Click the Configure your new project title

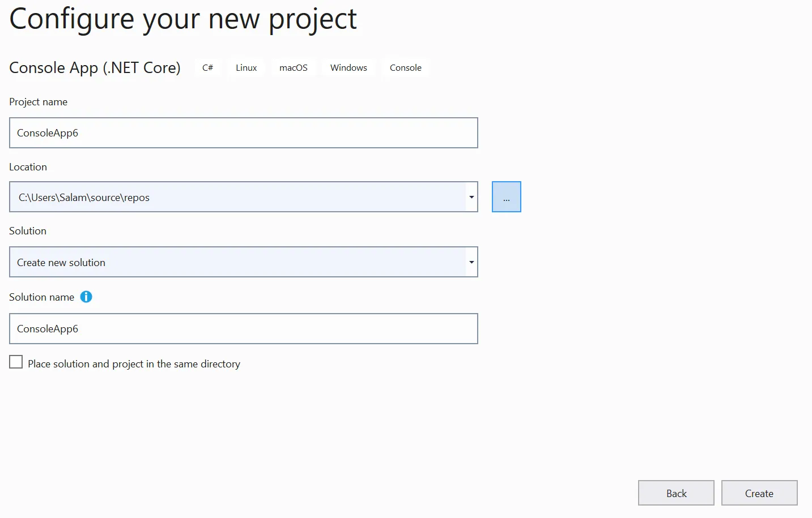182,19
